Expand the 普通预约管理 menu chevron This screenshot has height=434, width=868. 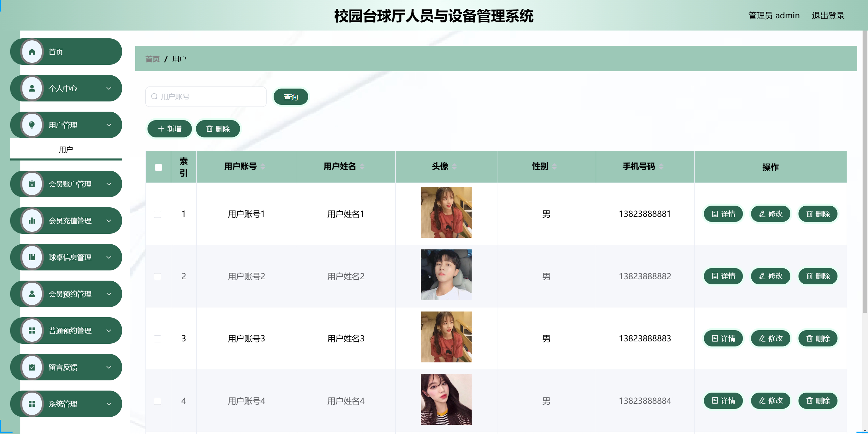pyautogui.click(x=109, y=331)
